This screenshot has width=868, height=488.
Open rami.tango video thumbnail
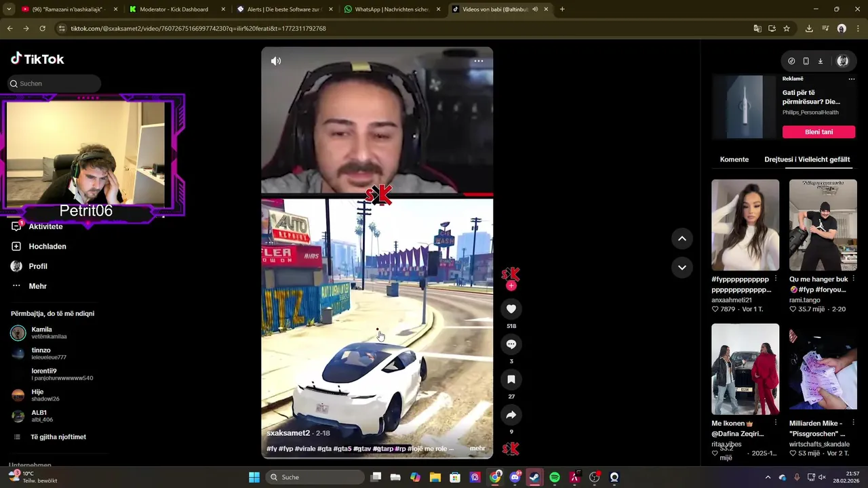[823, 225]
